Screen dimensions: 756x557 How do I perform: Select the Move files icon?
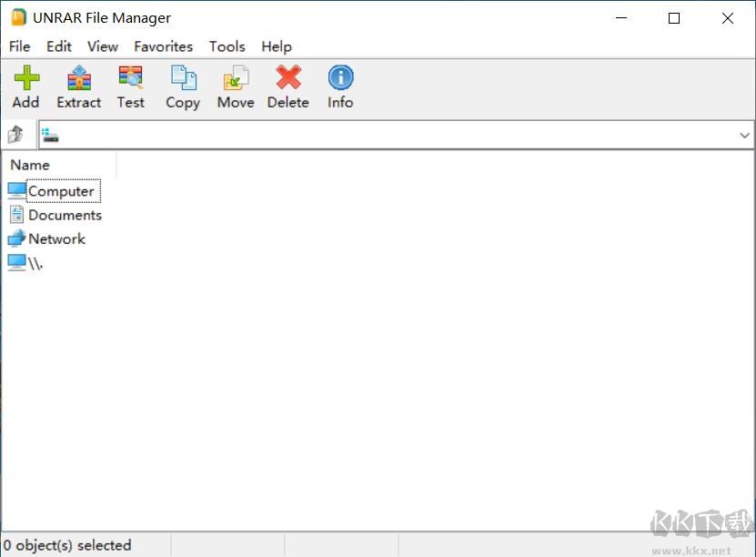pos(236,77)
